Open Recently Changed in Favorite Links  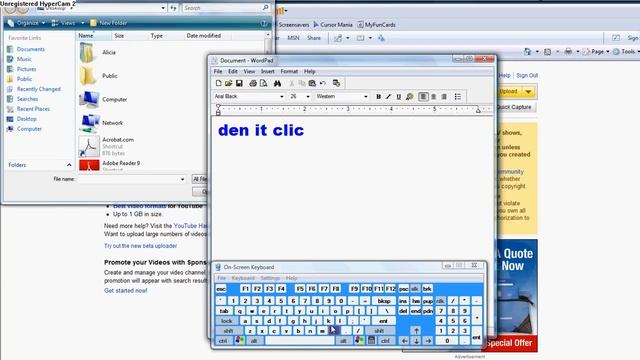click(x=39, y=89)
